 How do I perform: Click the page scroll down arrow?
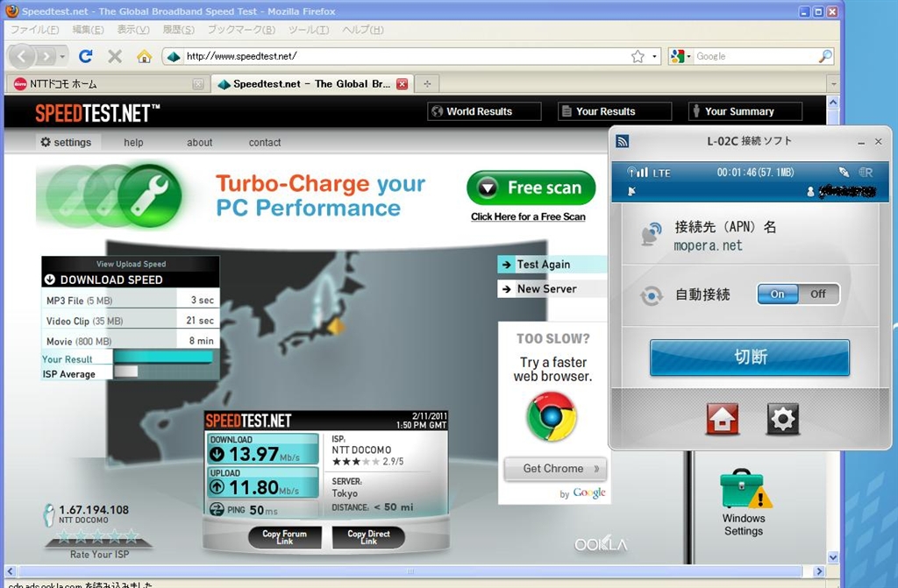coord(833,557)
